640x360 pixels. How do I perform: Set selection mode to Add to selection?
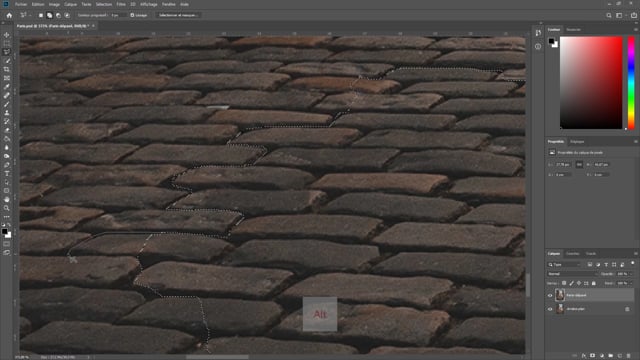click(x=49, y=15)
